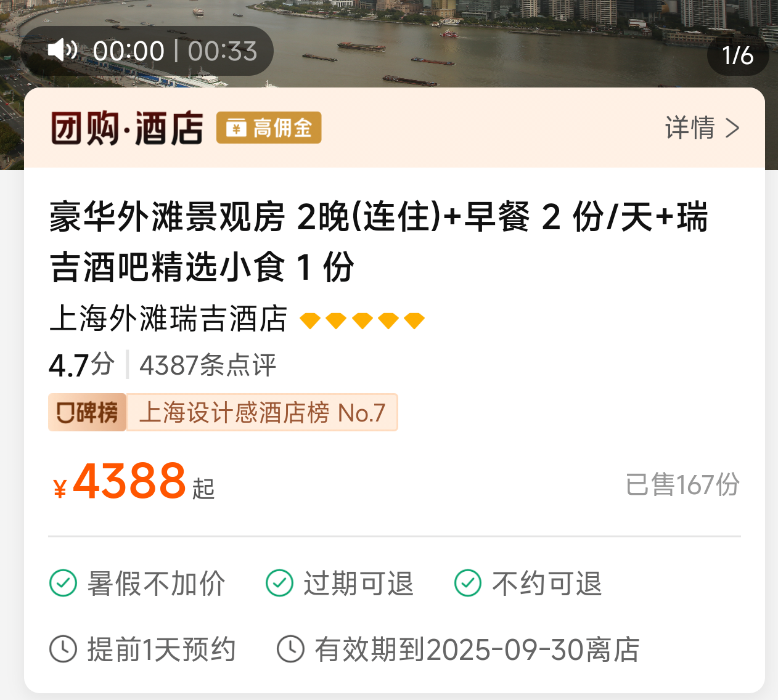Tap the 团购·酒店 logo
Screen dimensions: 778x700
[127, 128]
